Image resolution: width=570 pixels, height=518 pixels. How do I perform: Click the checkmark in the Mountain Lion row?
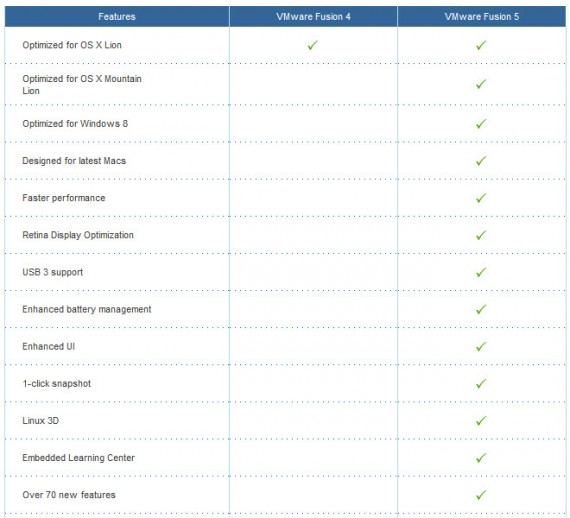coord(481,84)
